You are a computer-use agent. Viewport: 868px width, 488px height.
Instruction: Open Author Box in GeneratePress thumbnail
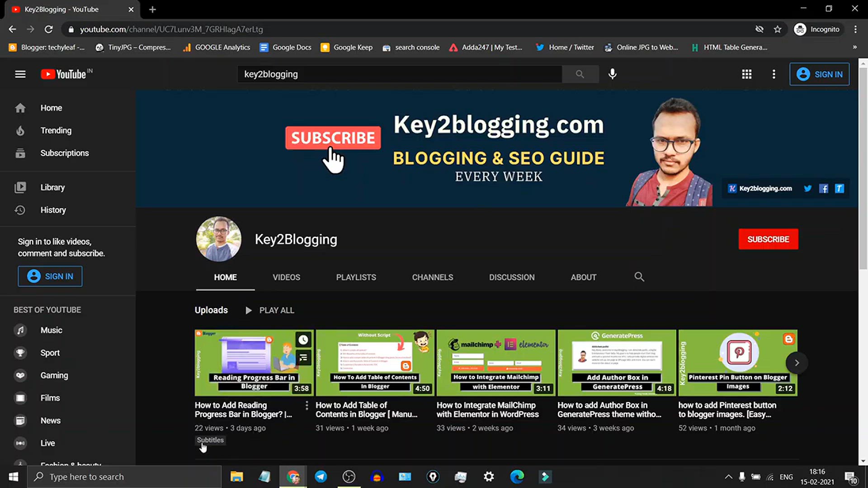tap(617, 363)
